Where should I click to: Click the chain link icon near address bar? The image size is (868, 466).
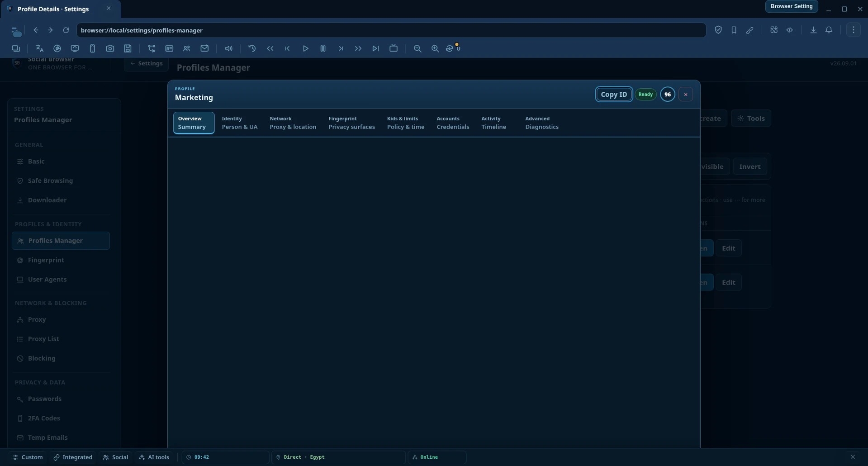coord(749,30)
